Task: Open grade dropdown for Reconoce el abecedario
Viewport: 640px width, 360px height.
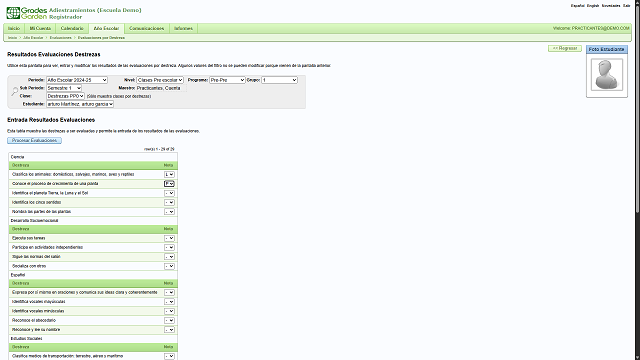Action: (169, 320)
